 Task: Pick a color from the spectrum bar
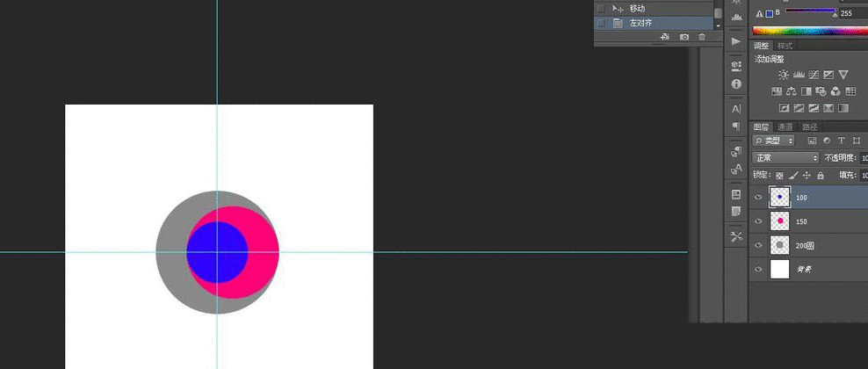click(x=808, y=31)
